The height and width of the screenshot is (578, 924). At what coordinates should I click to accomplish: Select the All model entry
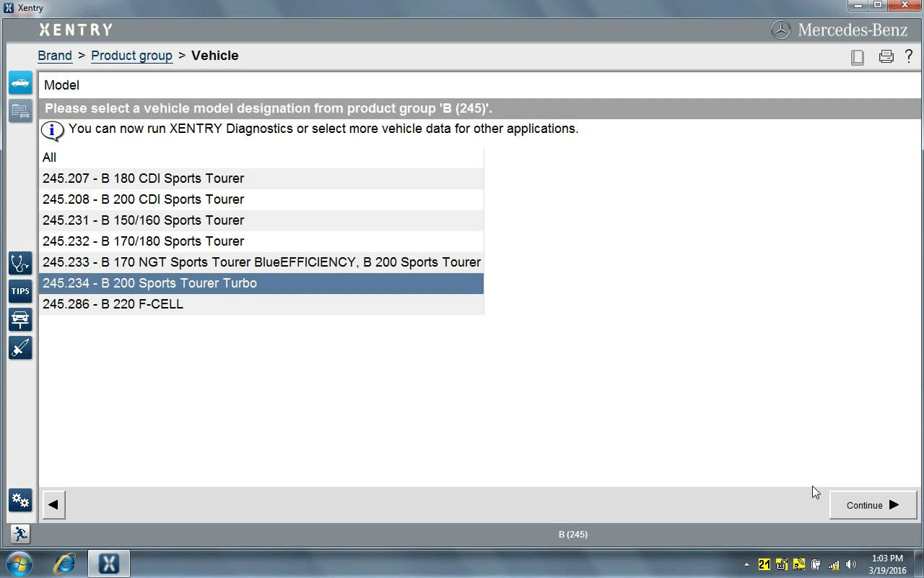pyautogui.click(x=49, y=158)
